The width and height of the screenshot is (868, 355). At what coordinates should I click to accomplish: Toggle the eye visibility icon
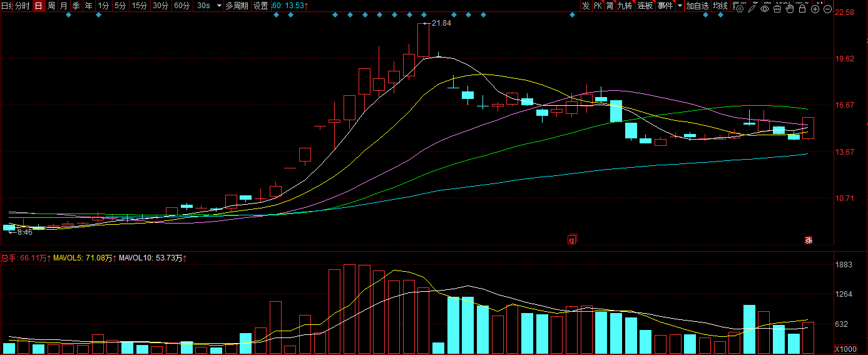coord(765,8)
